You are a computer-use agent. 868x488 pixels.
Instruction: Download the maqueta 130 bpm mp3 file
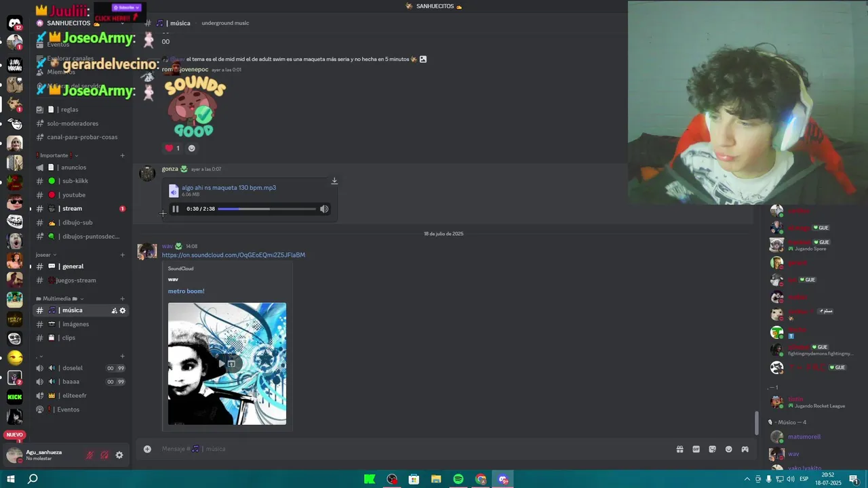pos(334,181)
